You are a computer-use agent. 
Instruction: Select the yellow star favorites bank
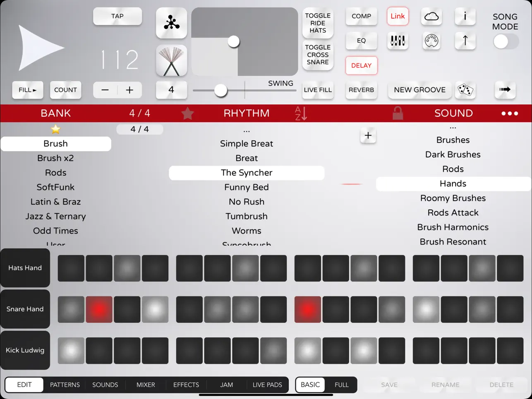(x=55, y=129)
